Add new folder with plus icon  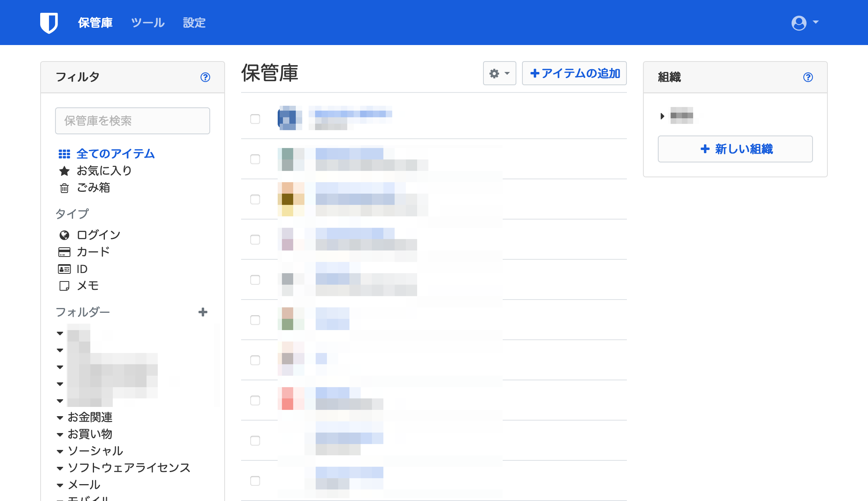tap(203, 312)
